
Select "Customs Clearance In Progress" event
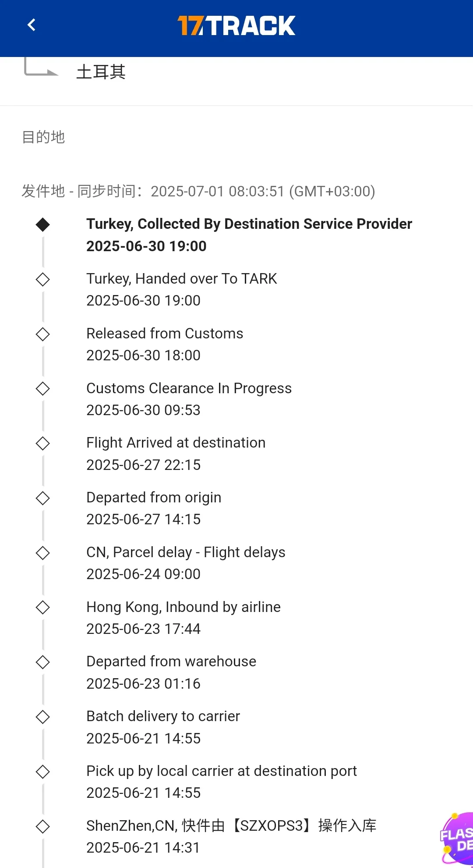[x=189, y=388]
